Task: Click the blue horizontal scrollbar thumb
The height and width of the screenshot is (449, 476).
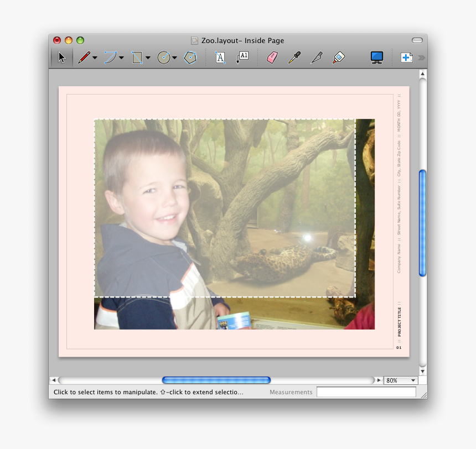Action: pos(216,380)
